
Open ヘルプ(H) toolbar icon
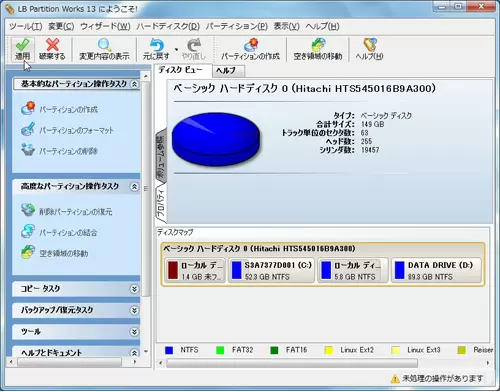point(369,45)
